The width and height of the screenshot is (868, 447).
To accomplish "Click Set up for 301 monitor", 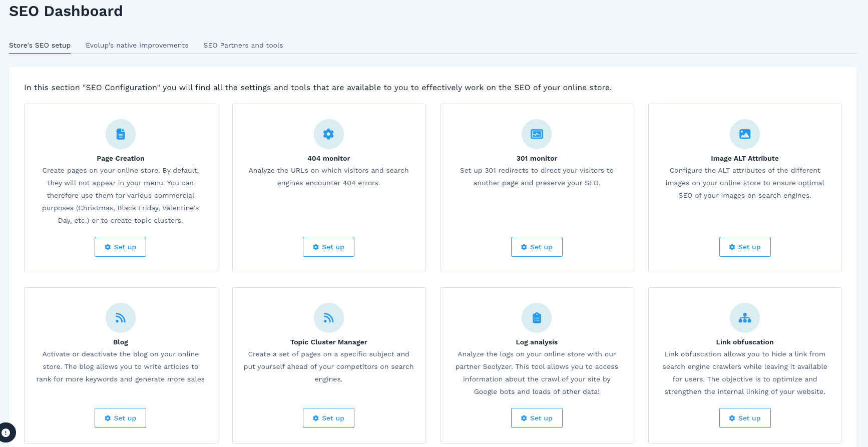I will 537,247.
